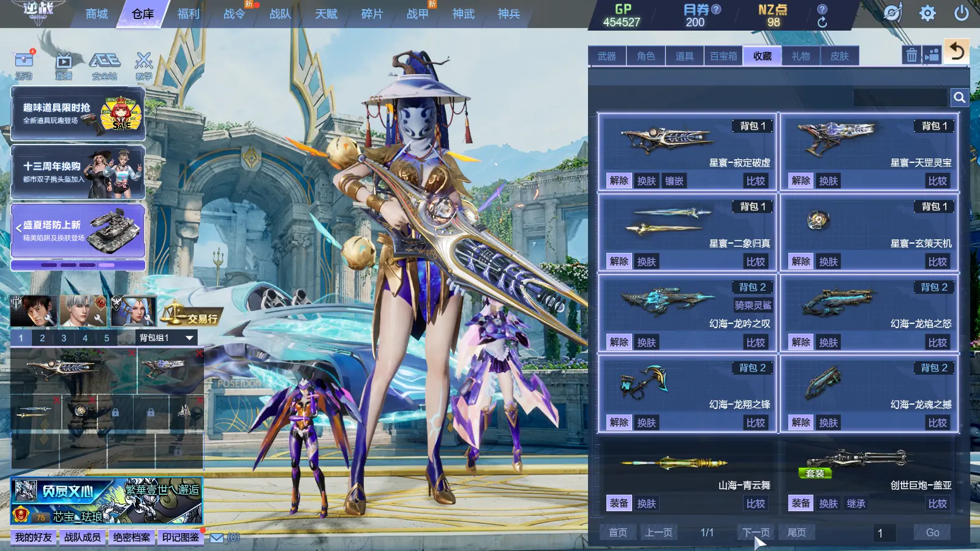980x551 pixels.
Task: Open the 福利 welfare menu
Action: point(188,13)
